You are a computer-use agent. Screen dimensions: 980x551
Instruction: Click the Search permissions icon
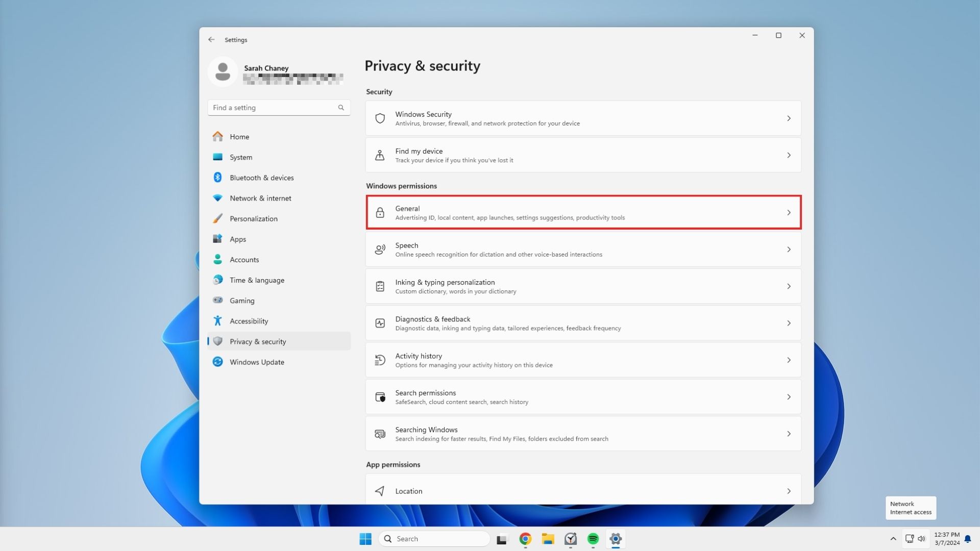point(380,397)
